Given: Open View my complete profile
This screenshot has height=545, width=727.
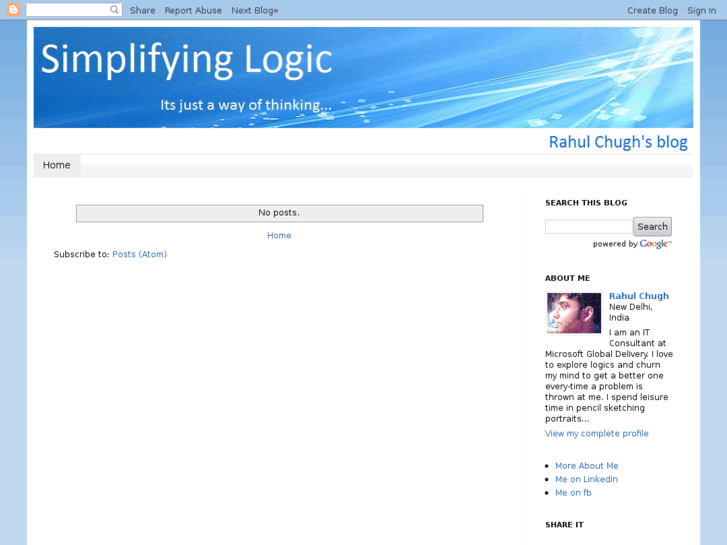Looking at the screenshot, I should click(x=596, y=433).
